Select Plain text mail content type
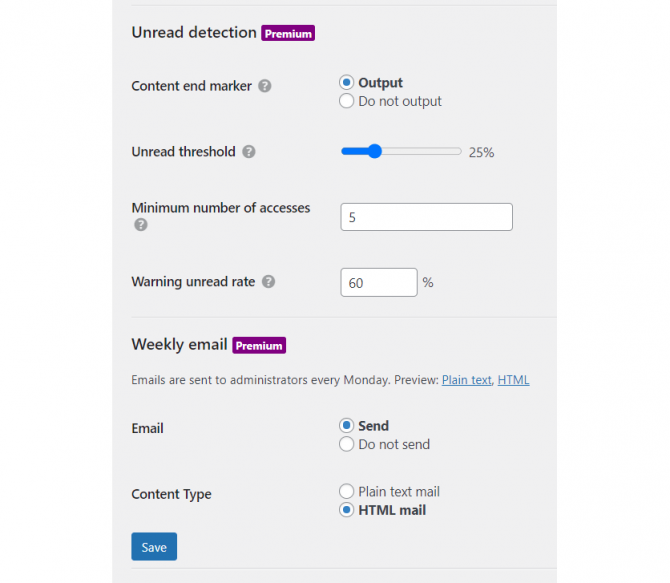Image resolution: width=670 pixels, height=583 pixels. coord(346,491)
